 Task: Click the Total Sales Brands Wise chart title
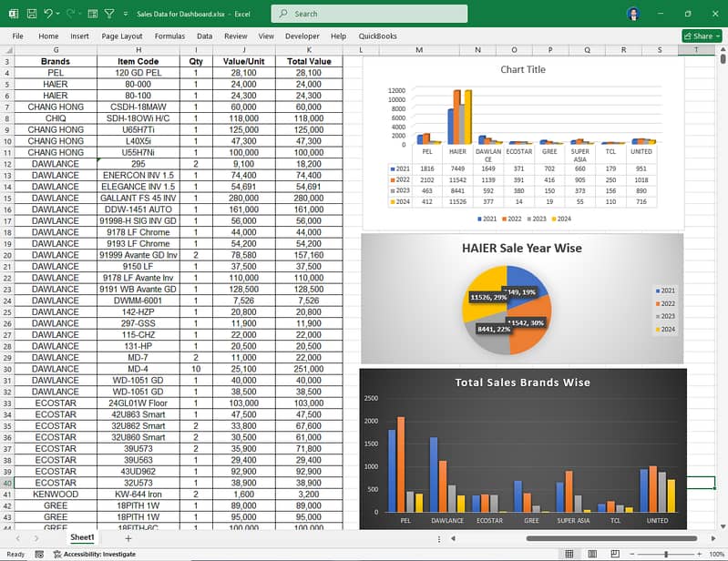522,382
